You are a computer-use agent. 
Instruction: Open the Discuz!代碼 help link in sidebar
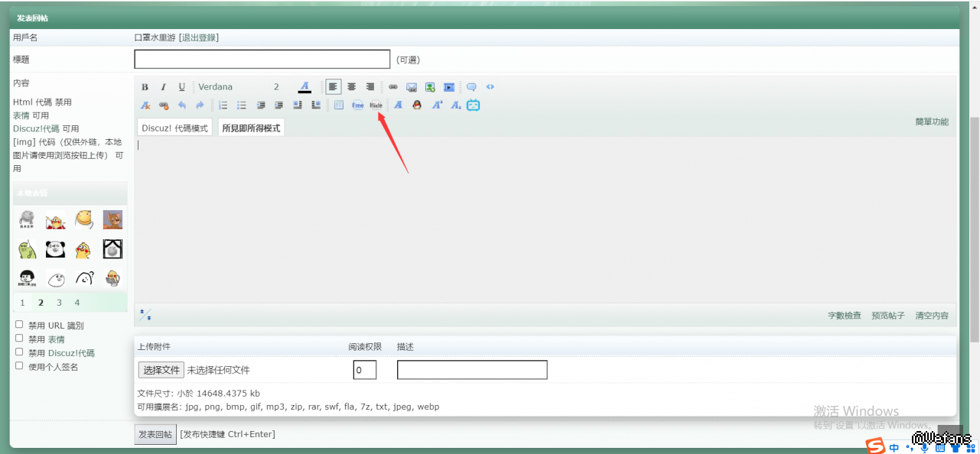[36, 129]
